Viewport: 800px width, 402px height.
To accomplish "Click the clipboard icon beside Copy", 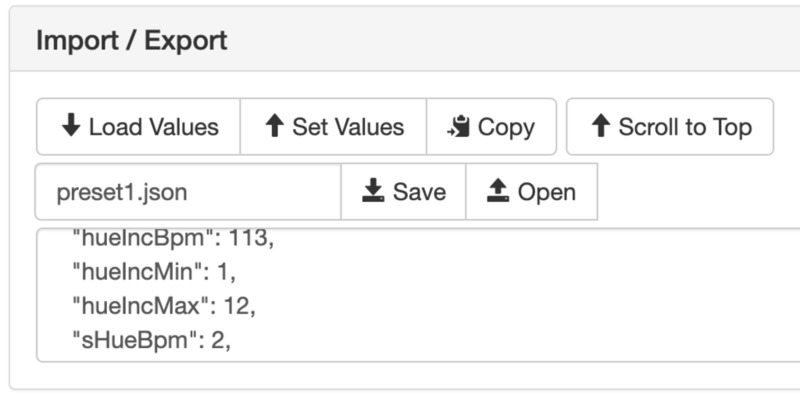I will [x=459, y=127].
